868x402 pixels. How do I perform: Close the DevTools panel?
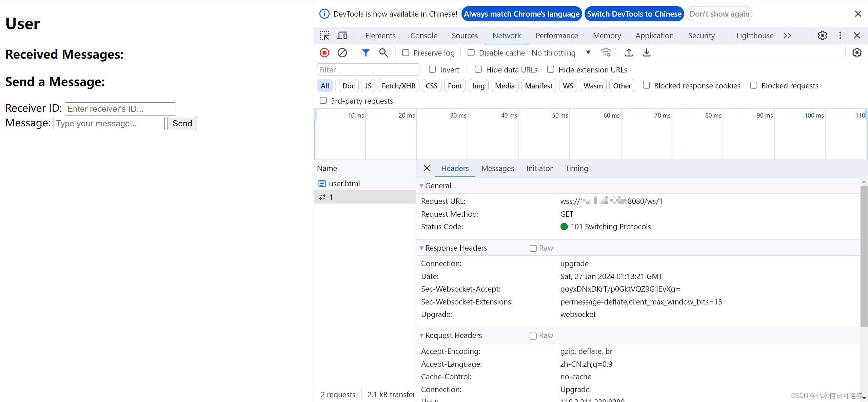coord(857,36)
